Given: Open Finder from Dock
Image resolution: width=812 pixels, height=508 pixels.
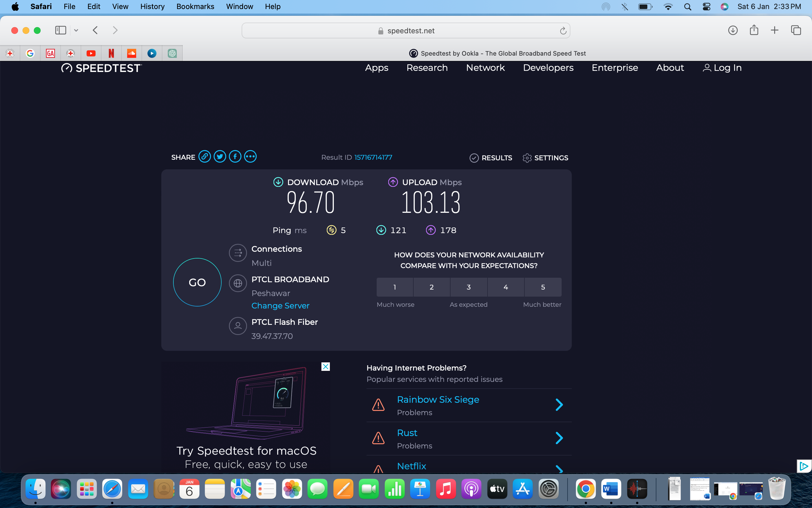Looking at the screenshot, I should pos(36,489).
